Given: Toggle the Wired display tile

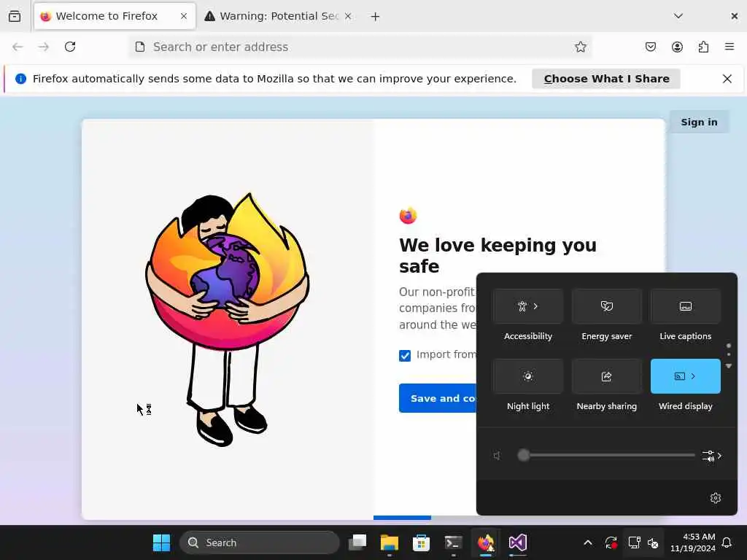Looking at the screenshot, I should (x=686, y=376).
